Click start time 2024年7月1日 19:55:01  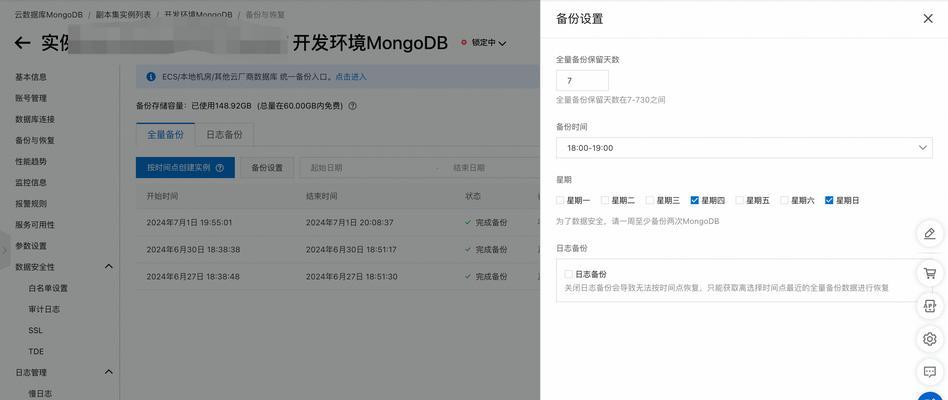click(x=189, y=222)
